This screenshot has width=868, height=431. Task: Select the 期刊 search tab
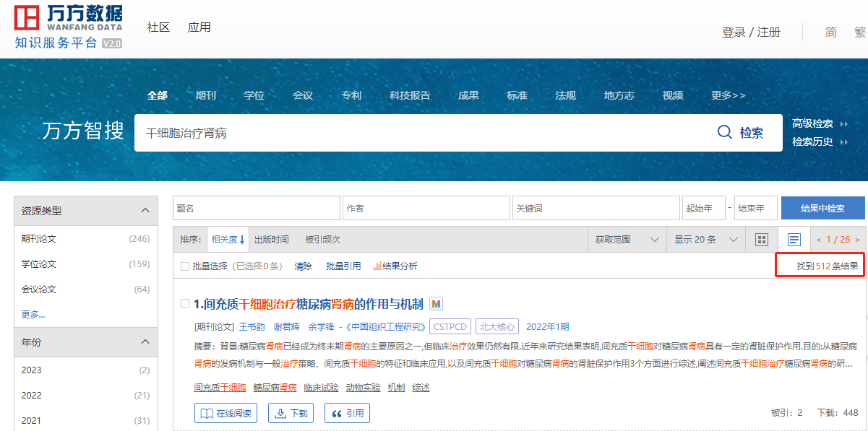point(205,95)
